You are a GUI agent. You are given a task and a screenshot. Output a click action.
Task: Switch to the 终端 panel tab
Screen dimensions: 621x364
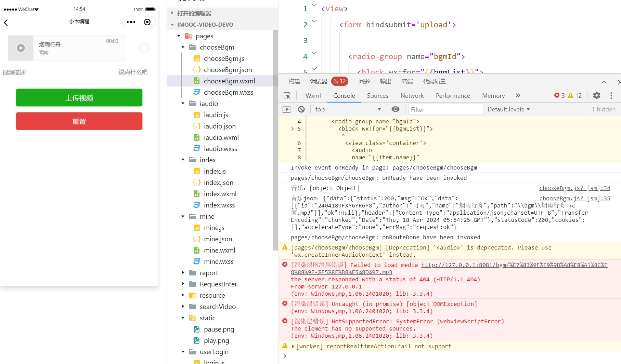407,81
